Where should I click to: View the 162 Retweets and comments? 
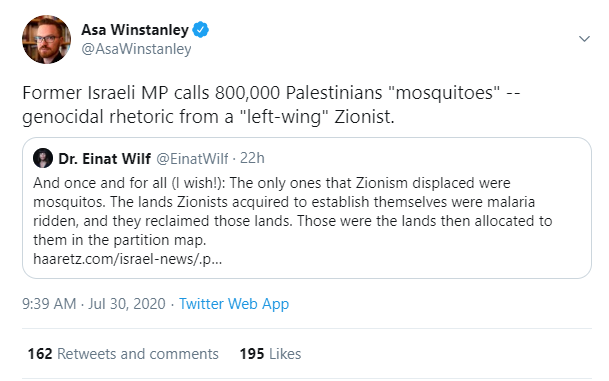point(123,354)
